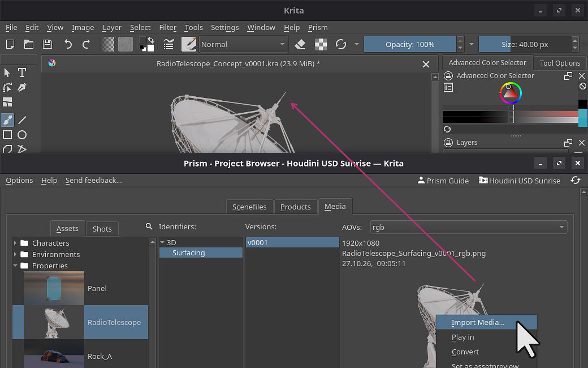
Task: Expand the Characters folder
Action: pos(15,243)
